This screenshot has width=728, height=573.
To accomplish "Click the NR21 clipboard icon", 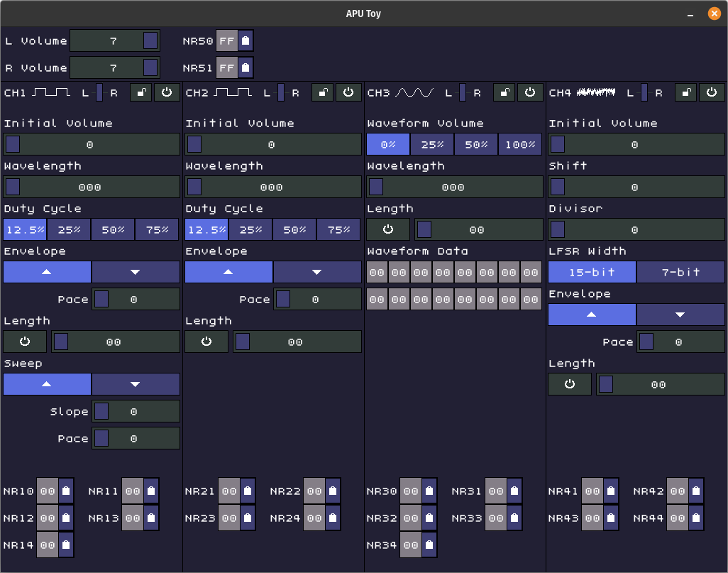I will (248, 491).
